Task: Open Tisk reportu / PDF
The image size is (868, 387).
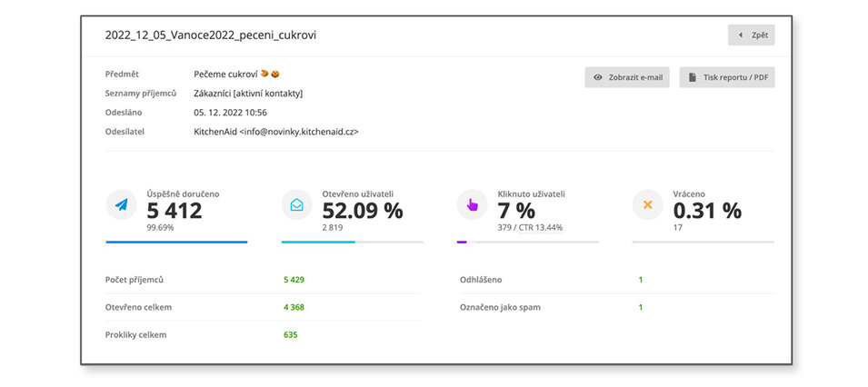Action: 726,78
